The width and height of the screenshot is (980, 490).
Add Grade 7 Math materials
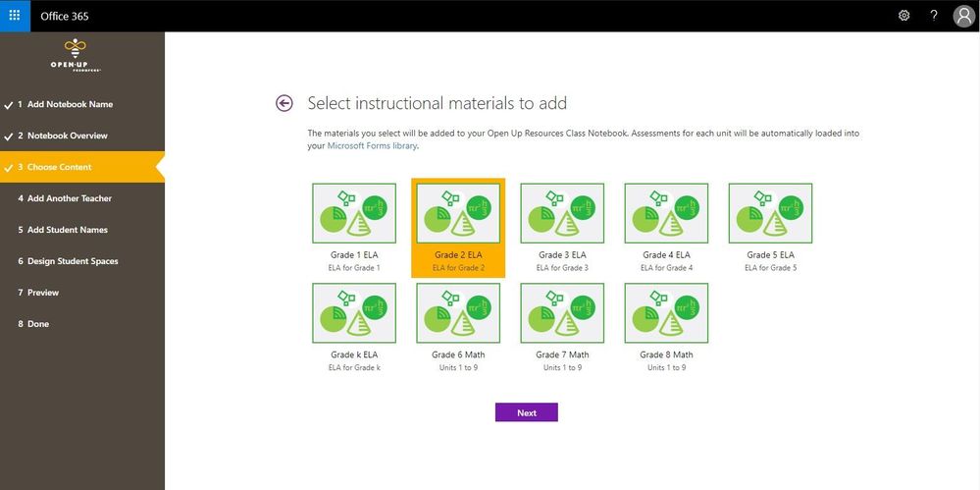pyautogui.click(x=562, y=313)
